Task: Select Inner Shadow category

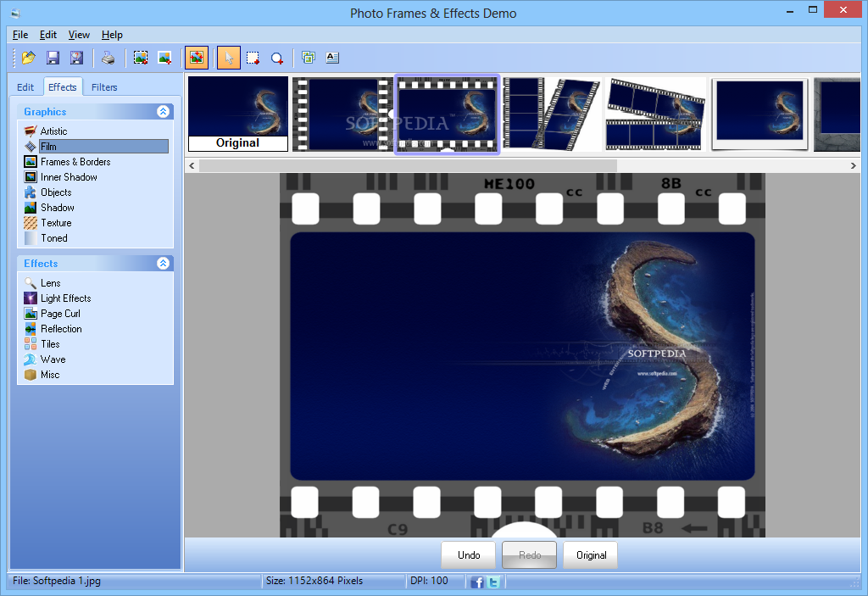Action: coord(69,177)
